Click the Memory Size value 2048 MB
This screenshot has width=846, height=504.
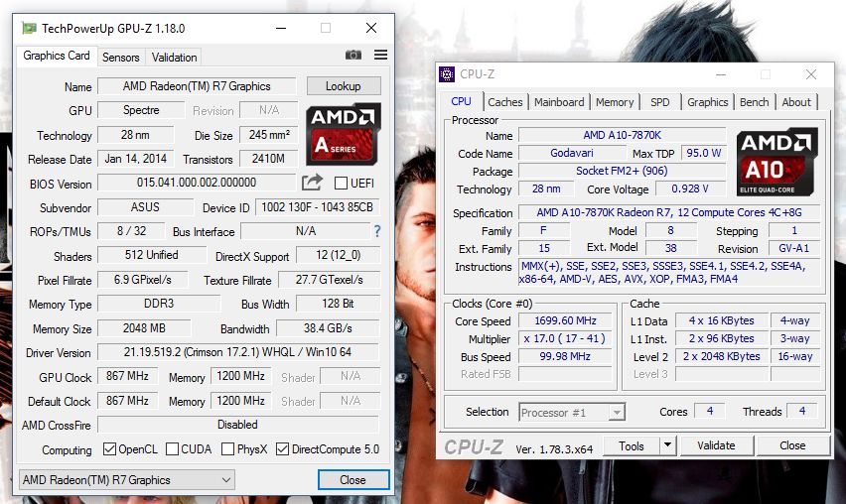[144, 328]
